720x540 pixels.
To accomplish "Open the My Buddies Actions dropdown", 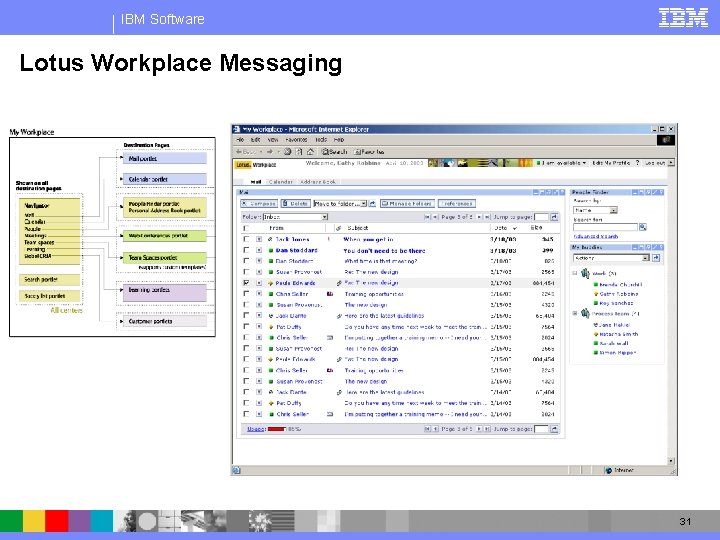I will pyautogui.click(x=611, y=258).
